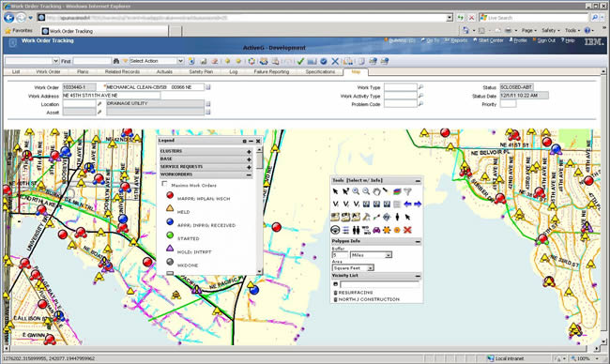Delete RESURFACING from the vicinity list

pos(335,293)
